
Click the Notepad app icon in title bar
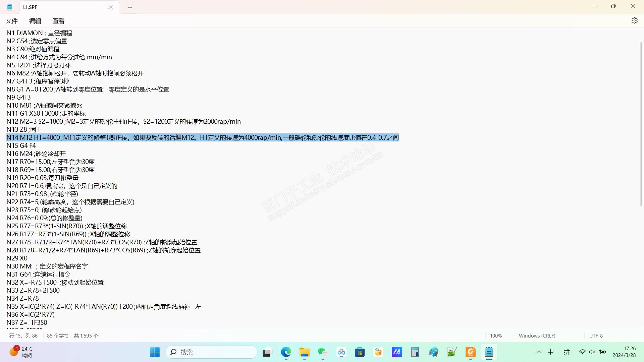pyautogui.click(x=9, y=7)
